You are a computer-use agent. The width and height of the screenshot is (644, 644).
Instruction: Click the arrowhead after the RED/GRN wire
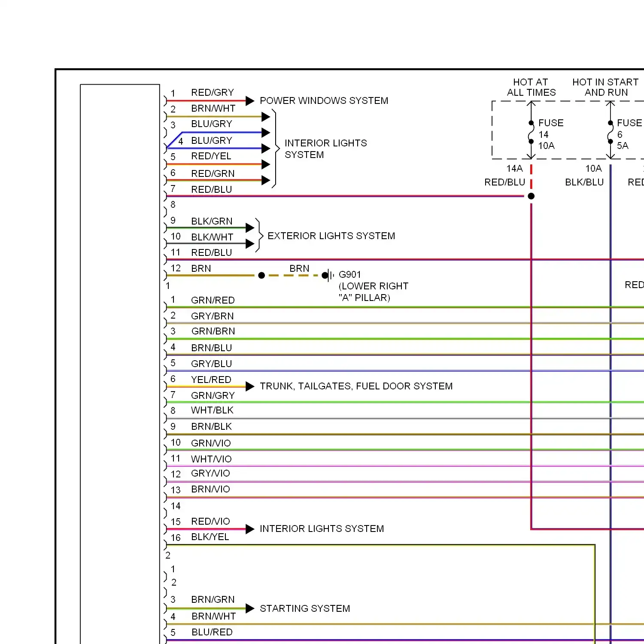pos(266,180)
